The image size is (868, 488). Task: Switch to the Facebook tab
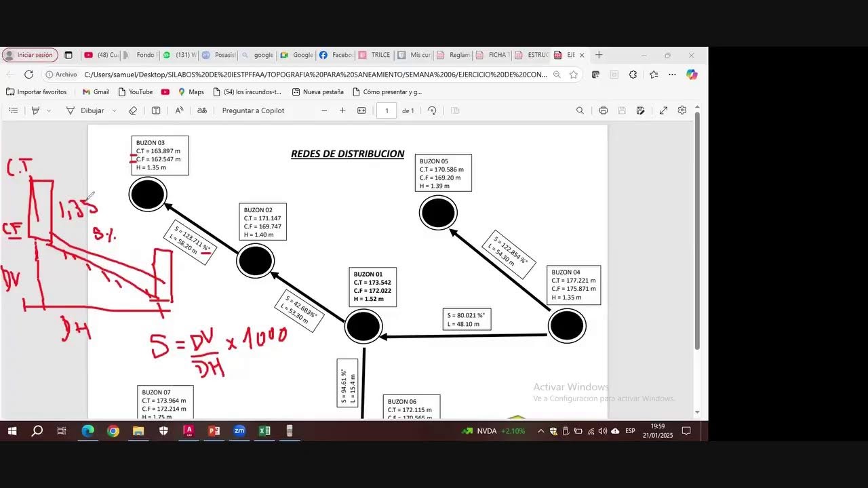pyautogui.click(x=335, y=55)
